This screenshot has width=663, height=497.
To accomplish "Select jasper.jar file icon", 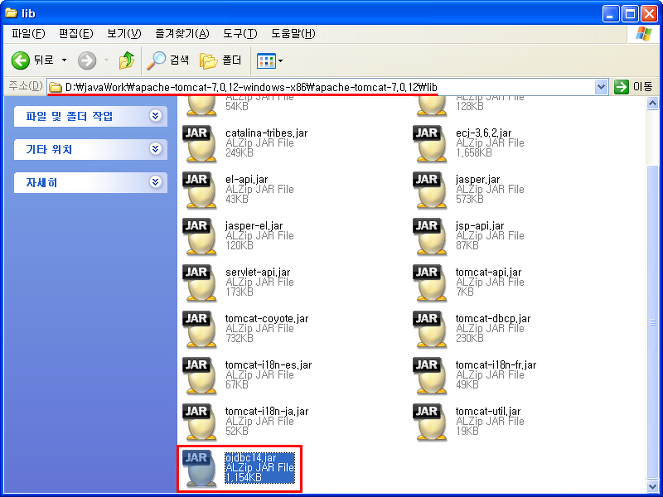I will coord(430,190).
